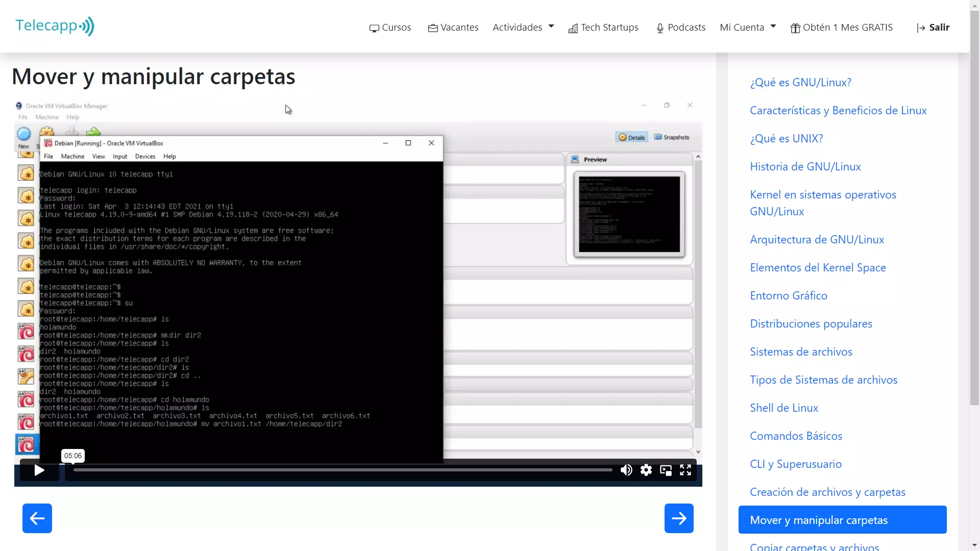Open lesson Sistemas de archivos
The image size is (980, 551).
801,352
